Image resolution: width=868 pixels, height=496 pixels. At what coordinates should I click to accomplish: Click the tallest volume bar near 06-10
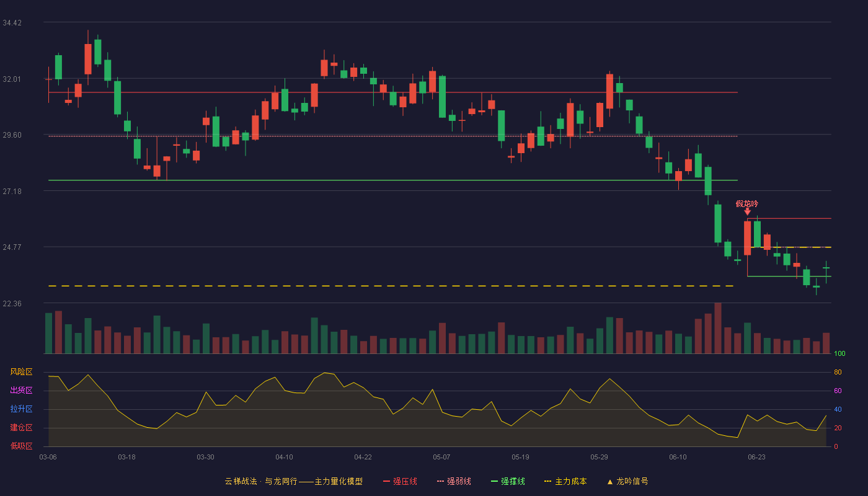(x=718, y=328)
